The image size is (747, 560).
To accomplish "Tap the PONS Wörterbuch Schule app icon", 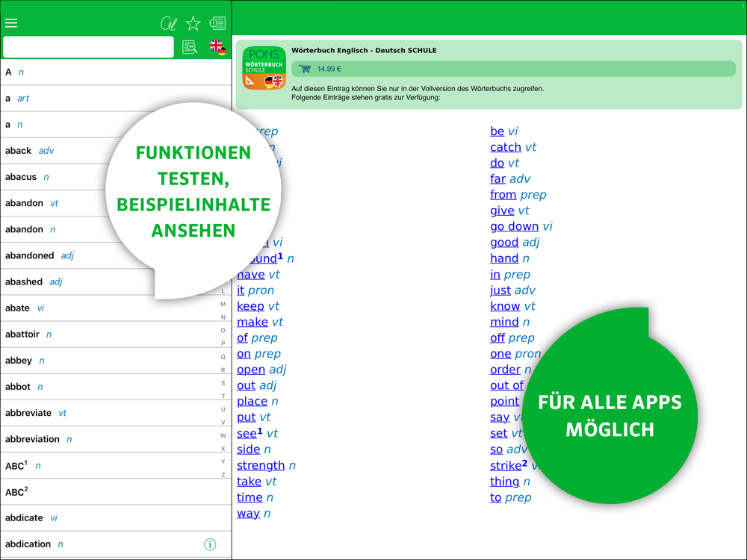I will click(264, 68).
